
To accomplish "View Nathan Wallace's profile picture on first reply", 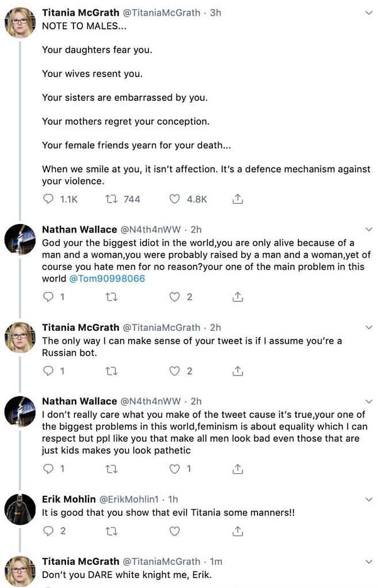I will pyautogui.click(x=19, y=239).
